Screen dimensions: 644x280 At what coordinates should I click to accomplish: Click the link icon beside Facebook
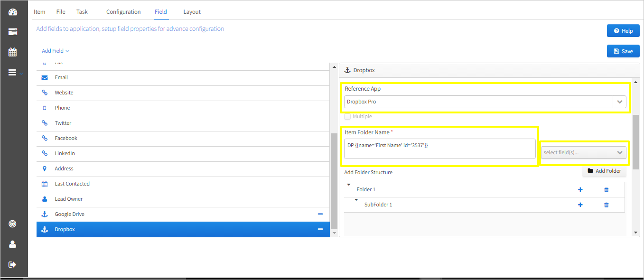tap(45, 138)
